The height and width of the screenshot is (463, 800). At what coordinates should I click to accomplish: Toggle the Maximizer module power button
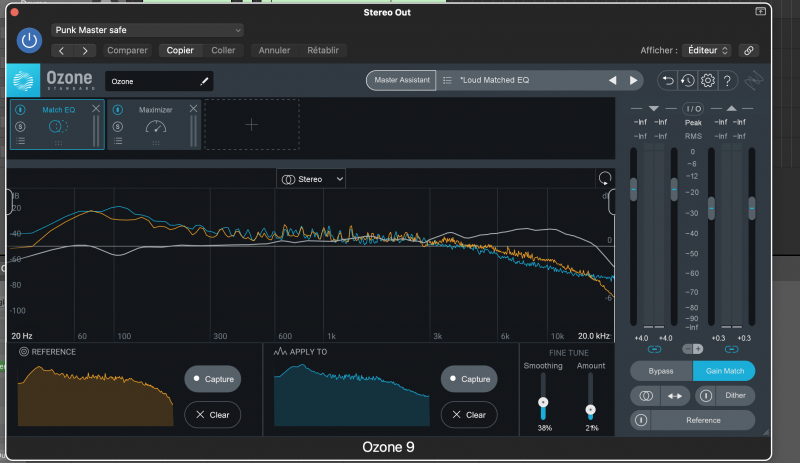click(117, 108)
